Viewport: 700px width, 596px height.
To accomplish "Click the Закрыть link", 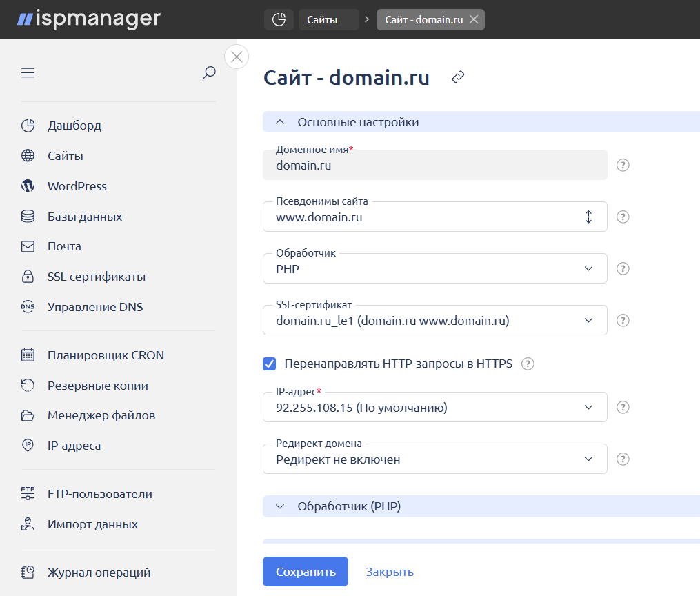I will (390, 572).
